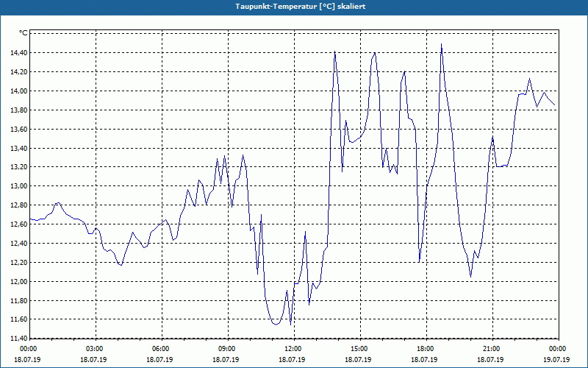Click the 03:00 time label
Screen dimensions: 588x368
tap(94, 349)
